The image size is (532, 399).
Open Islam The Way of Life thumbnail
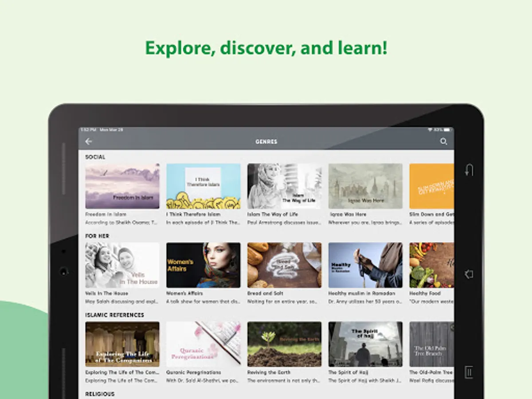pyautogui.click(x=285, y=186)
